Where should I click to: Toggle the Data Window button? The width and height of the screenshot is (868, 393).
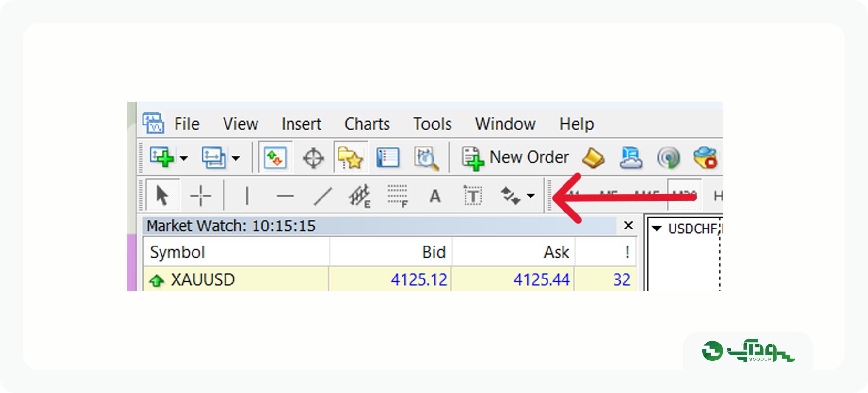tap(313, 158)
